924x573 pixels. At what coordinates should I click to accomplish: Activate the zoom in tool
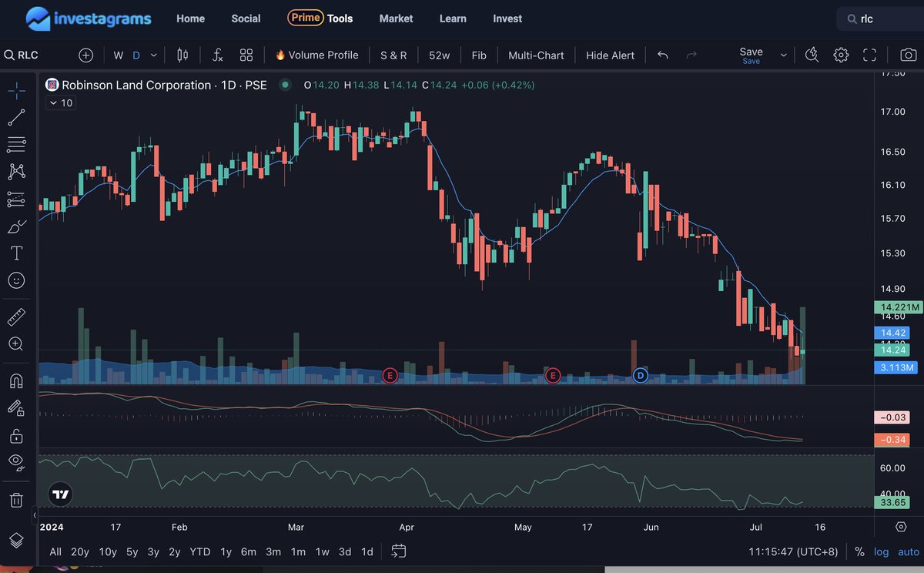[16, 344]
